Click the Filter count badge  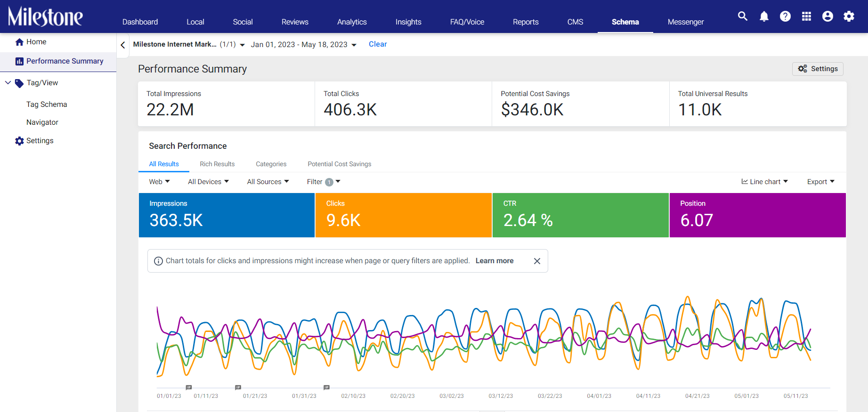[x=329, y=182]
